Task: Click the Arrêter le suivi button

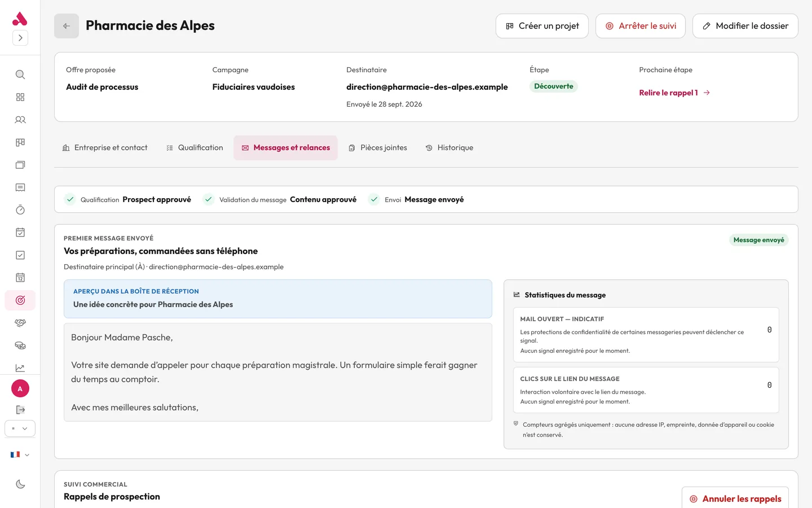Action: [641, 26]
